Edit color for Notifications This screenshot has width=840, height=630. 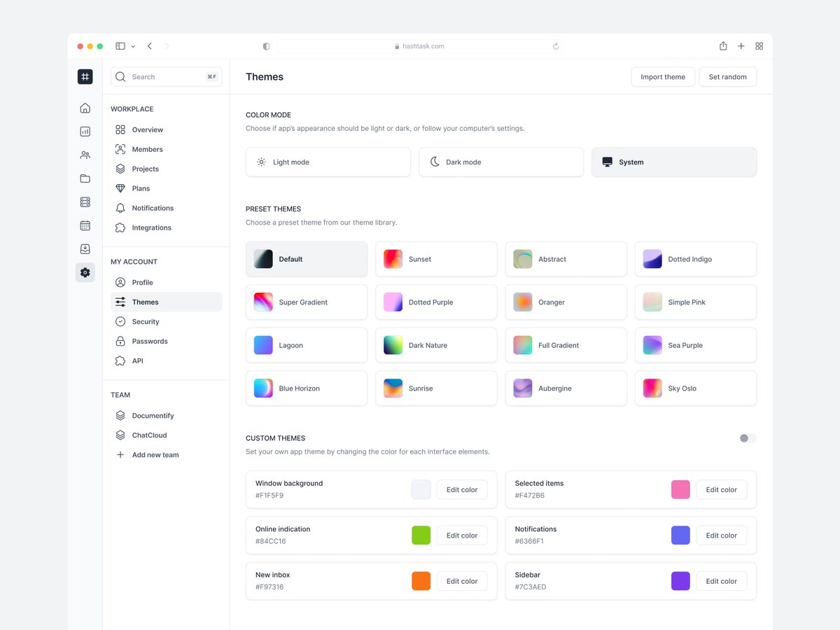[722, 535]
